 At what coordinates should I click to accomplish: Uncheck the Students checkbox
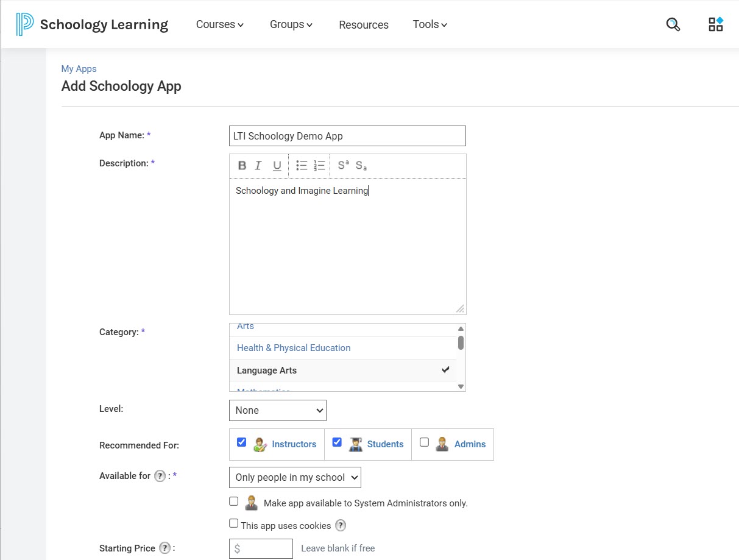click(x=337, y=442)
